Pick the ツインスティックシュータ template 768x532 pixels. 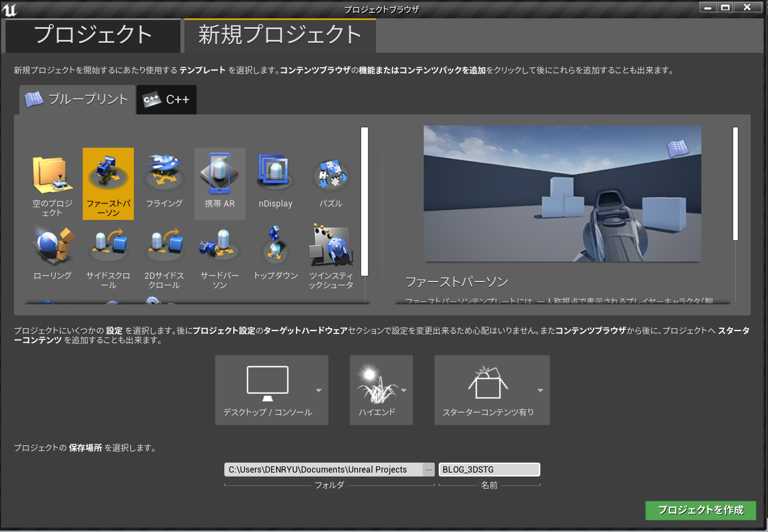point(331,256)
